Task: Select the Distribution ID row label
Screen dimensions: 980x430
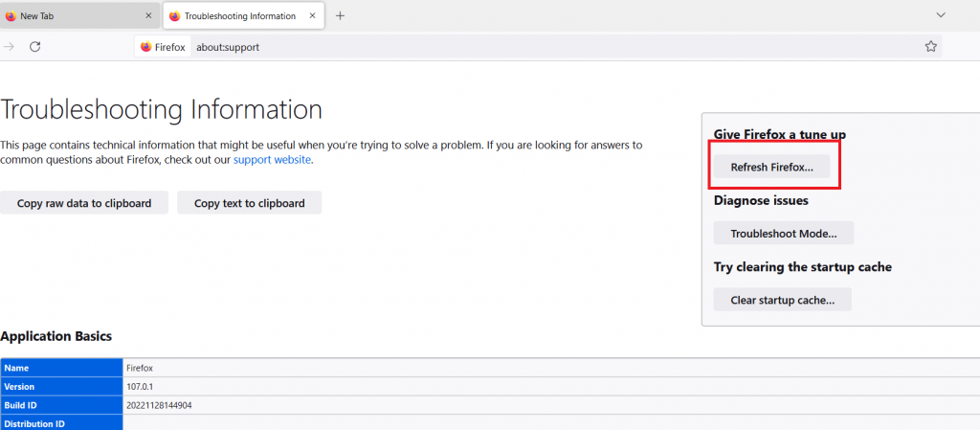Action: click(61, 423)
